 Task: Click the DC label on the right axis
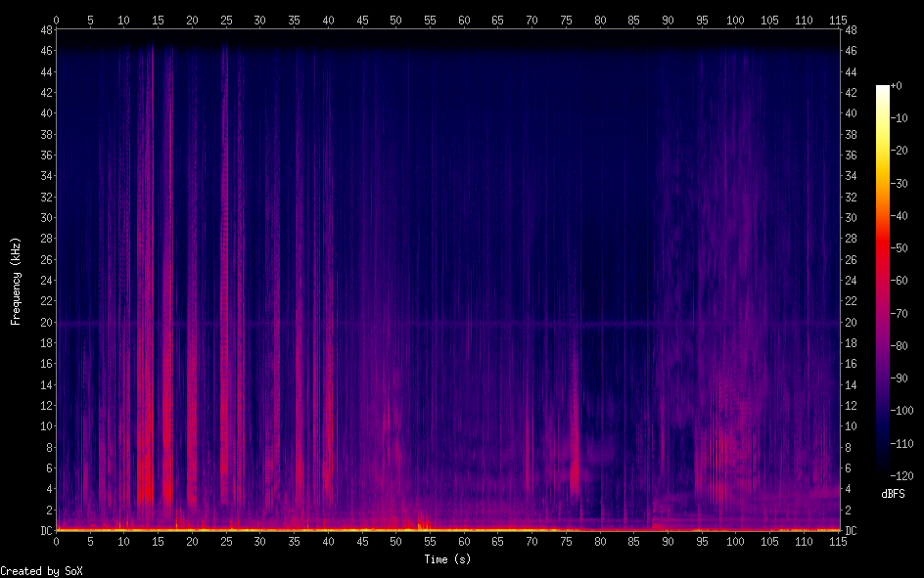click(851, 531)
